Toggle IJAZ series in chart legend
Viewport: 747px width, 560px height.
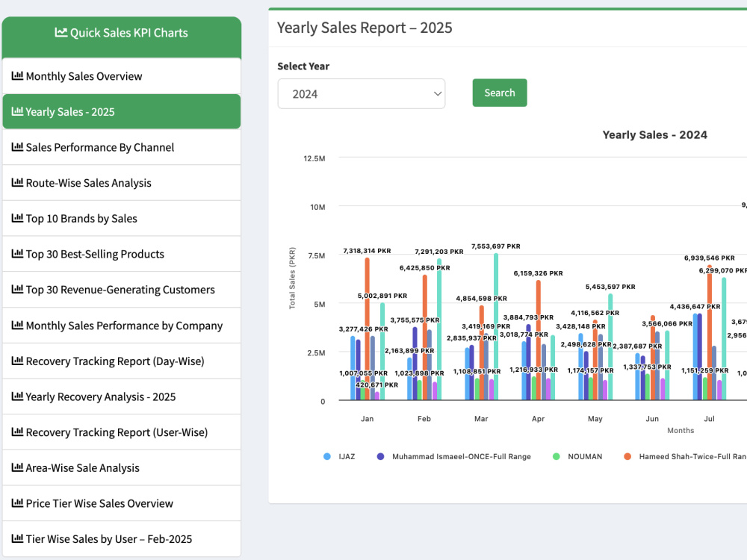coord(339,456)
